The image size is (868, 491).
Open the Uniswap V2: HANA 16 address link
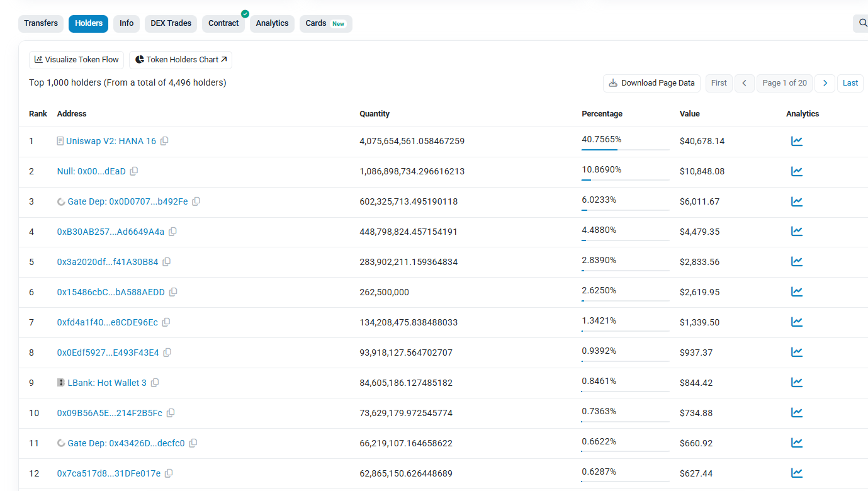111,141
